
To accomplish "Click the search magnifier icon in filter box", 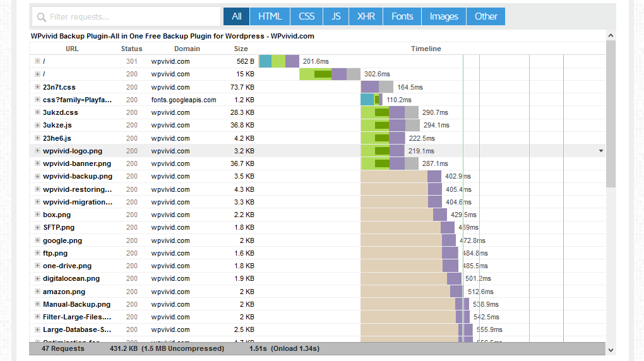I will click(x=41, y=17).
